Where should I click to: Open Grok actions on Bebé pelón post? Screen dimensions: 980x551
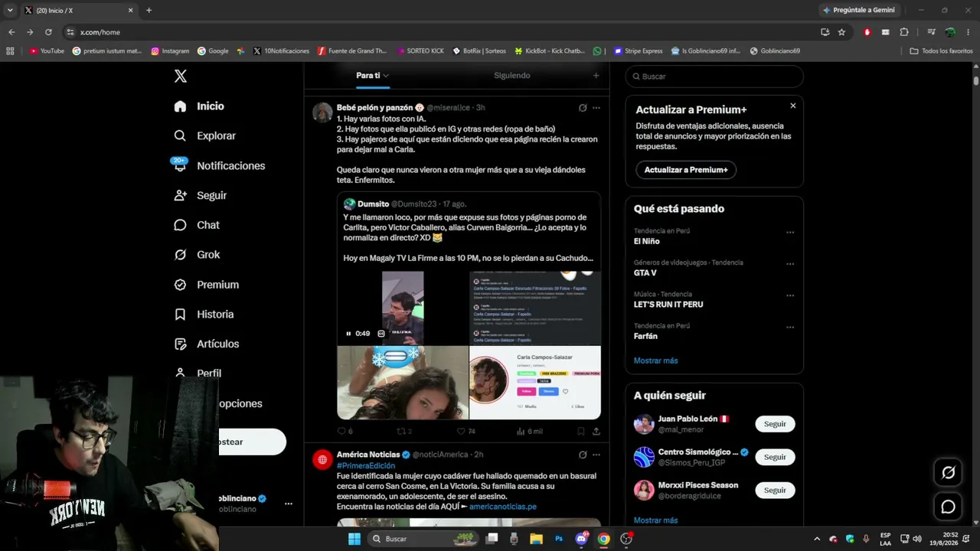583,108
